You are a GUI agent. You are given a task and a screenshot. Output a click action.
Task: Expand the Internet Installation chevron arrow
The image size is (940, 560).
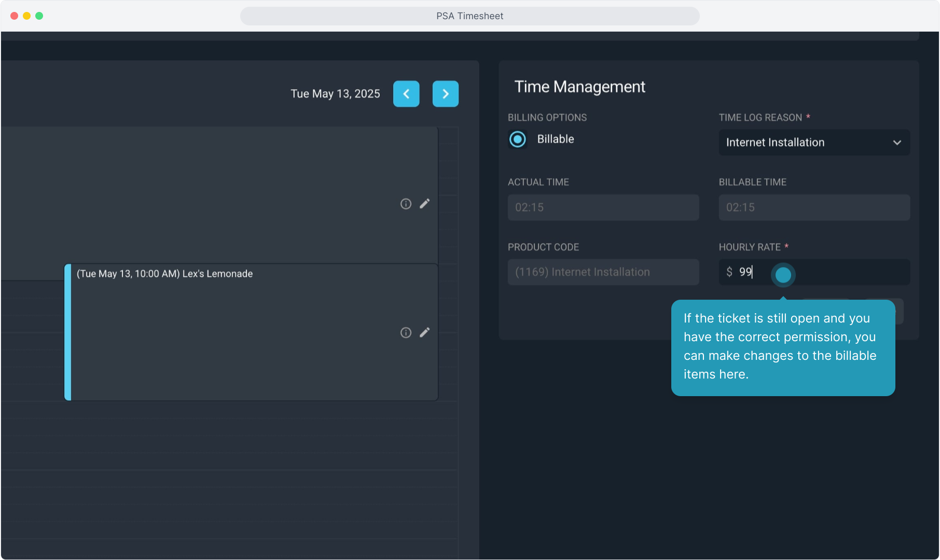point(897,143)
